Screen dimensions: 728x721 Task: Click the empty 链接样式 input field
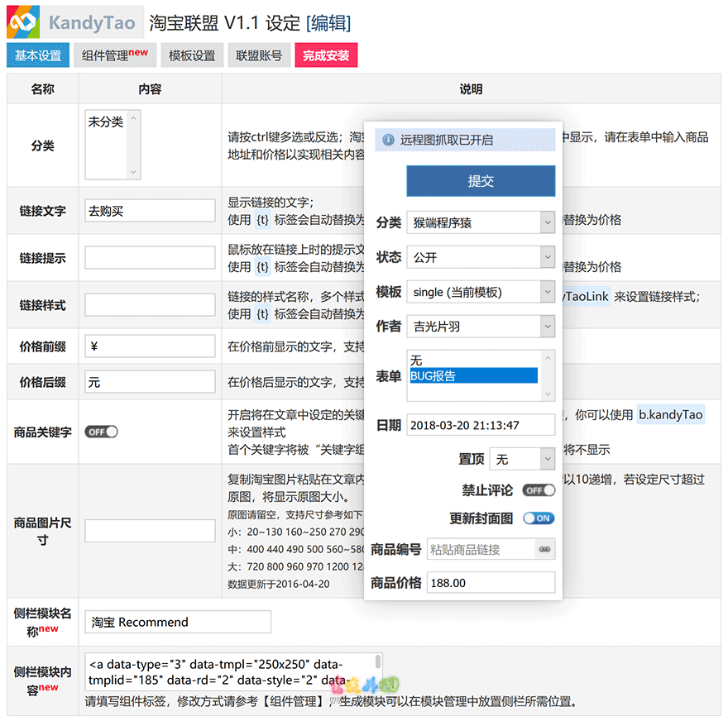[150, 304]
